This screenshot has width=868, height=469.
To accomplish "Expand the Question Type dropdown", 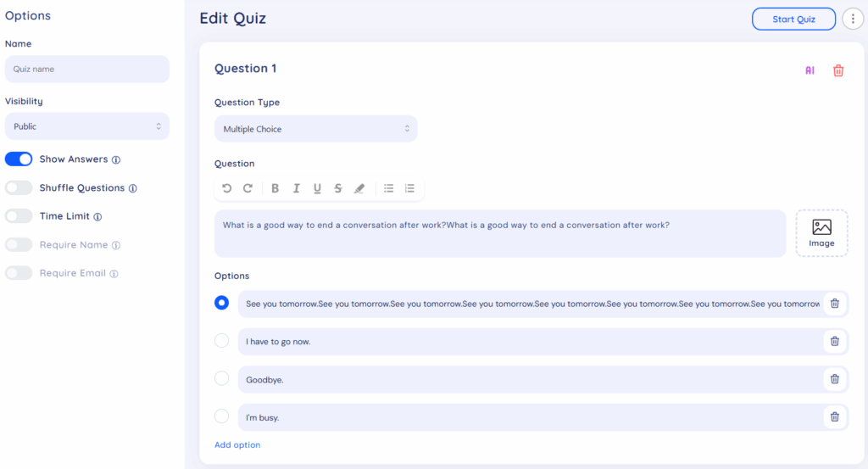I will 315,129.
